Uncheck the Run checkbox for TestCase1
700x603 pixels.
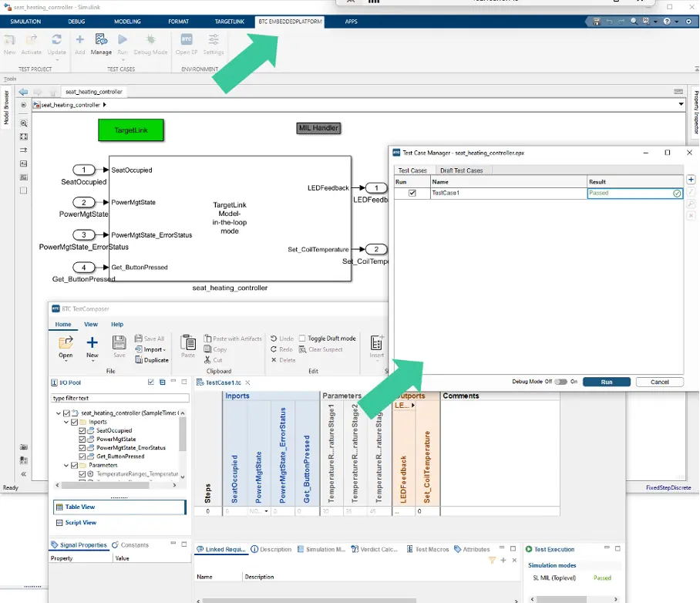[x=412, y=194]
